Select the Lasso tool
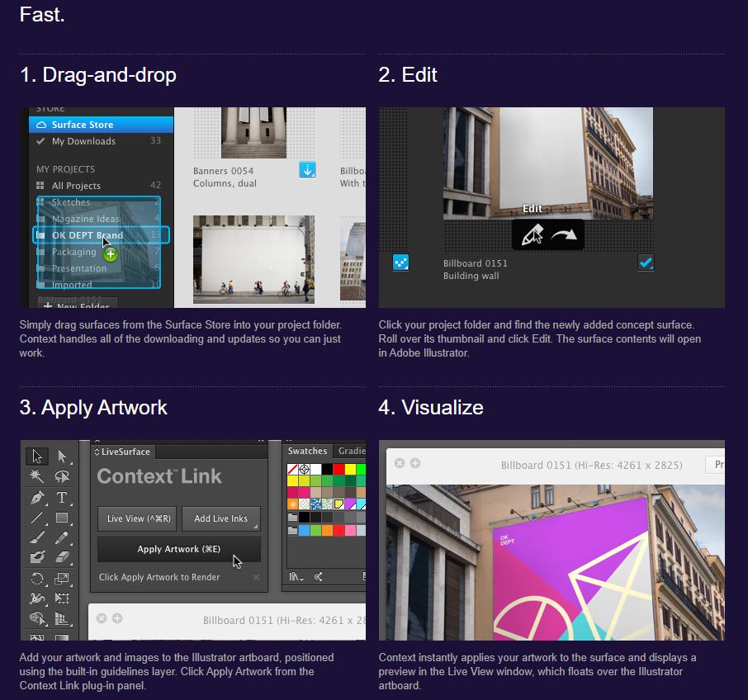This screenshot has width=748, height=700. pyautogui.click(x=62, y=476)
